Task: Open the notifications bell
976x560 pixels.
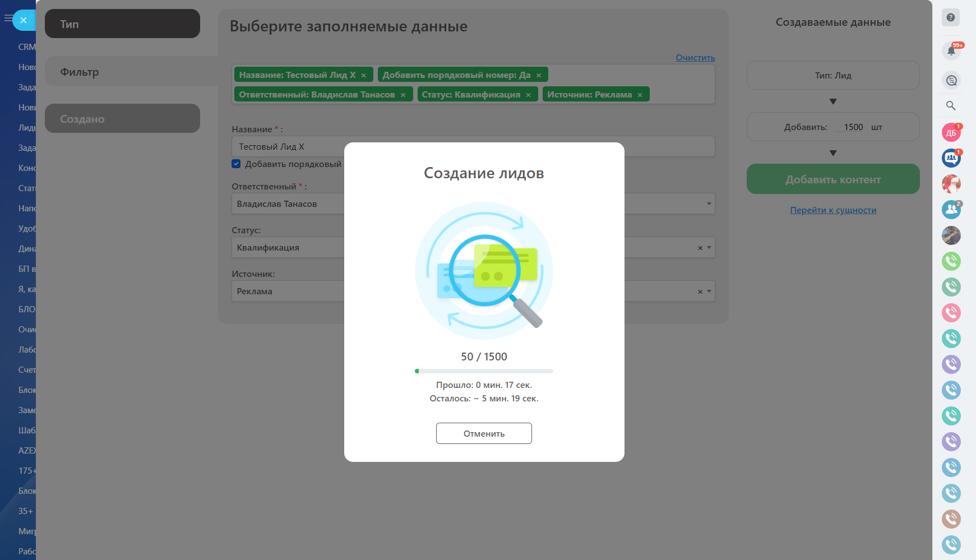Action: tap(951, 51)
